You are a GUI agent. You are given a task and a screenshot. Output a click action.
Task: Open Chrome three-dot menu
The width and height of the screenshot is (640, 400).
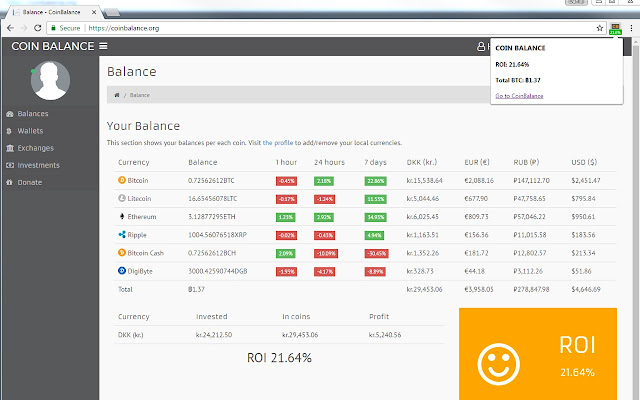631,28
